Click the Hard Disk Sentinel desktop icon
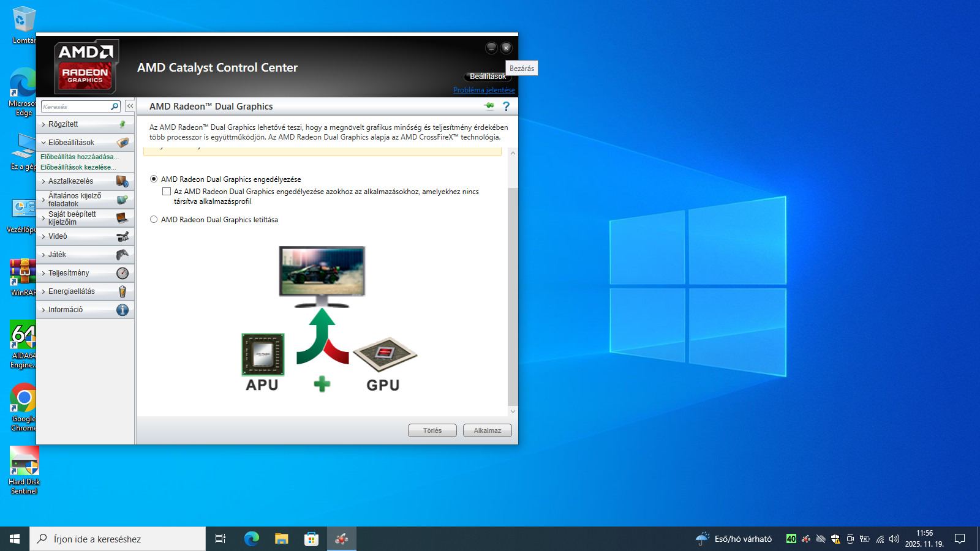The width and height of the screenshot is (980, 551). point(24,470)
